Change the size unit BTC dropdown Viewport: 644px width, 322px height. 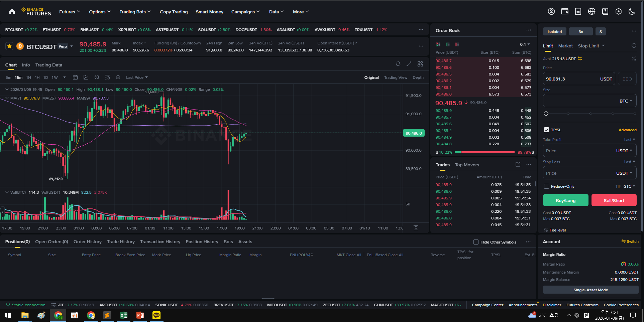626,101
